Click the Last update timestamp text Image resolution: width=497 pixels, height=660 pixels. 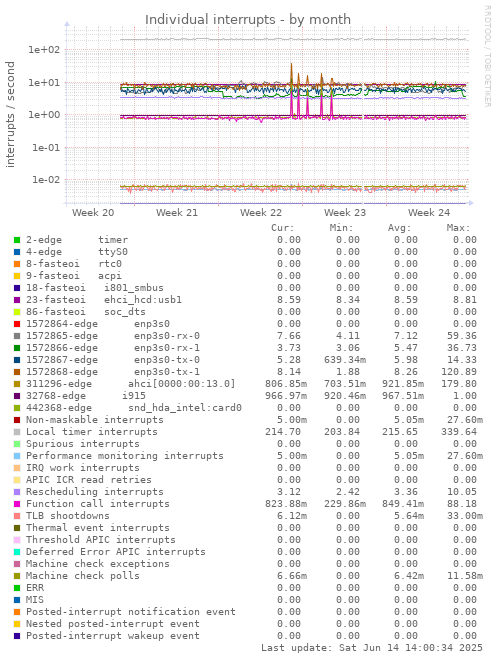click(372, 648)
